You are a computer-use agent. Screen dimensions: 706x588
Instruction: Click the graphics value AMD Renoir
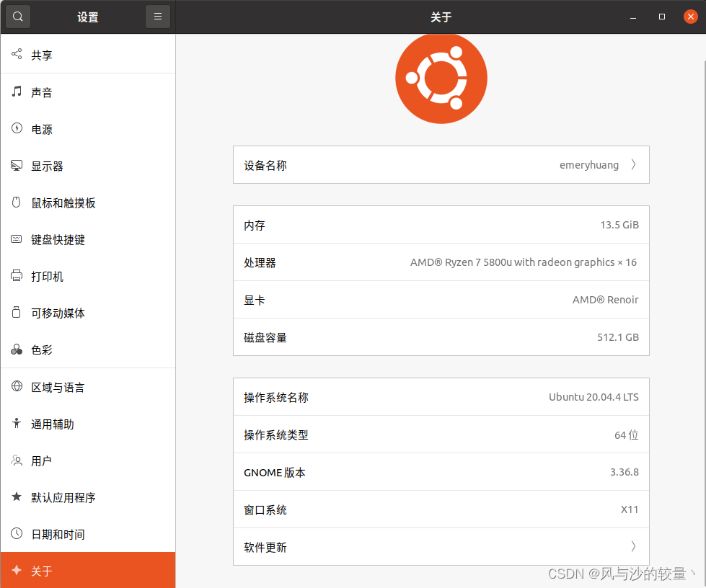pyautogui.click(x=606, y=300)
